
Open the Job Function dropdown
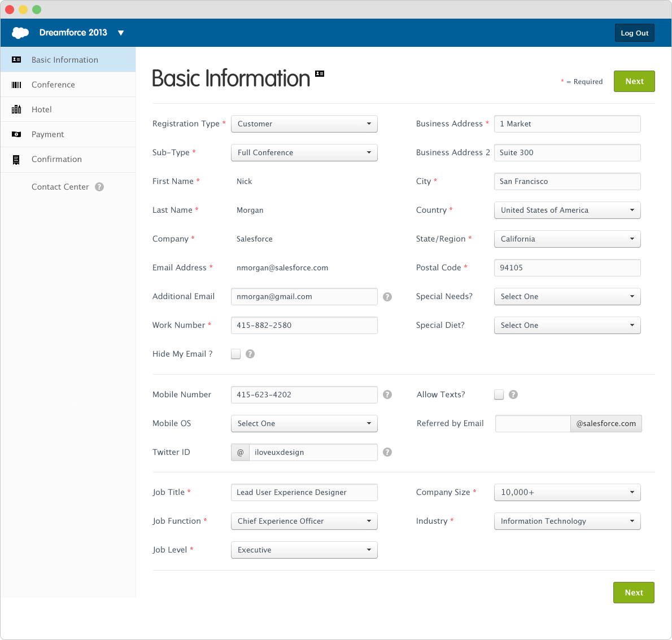(x=304, y=521)
